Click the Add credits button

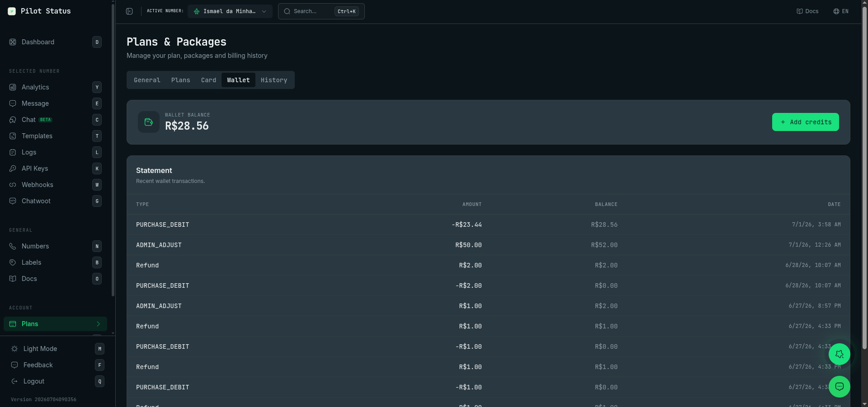coord(806,122)
